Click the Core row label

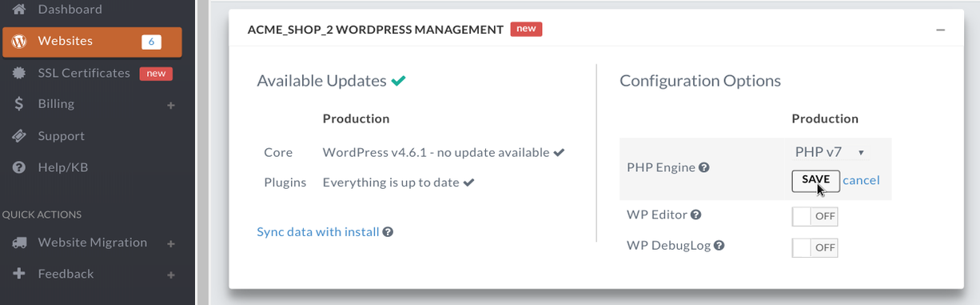(x=278, y=152)
